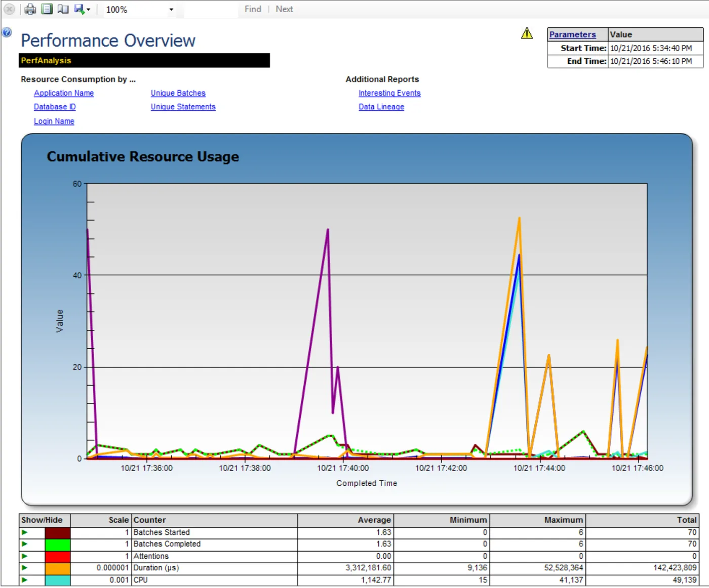The width and height of the screenshot is (709, 588).
Task: Open the Parameters link
Action: point(572,34)
